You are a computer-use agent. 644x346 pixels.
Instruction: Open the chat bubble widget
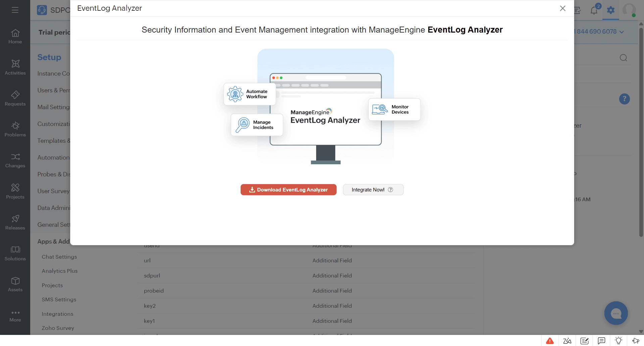pos(616,313)
